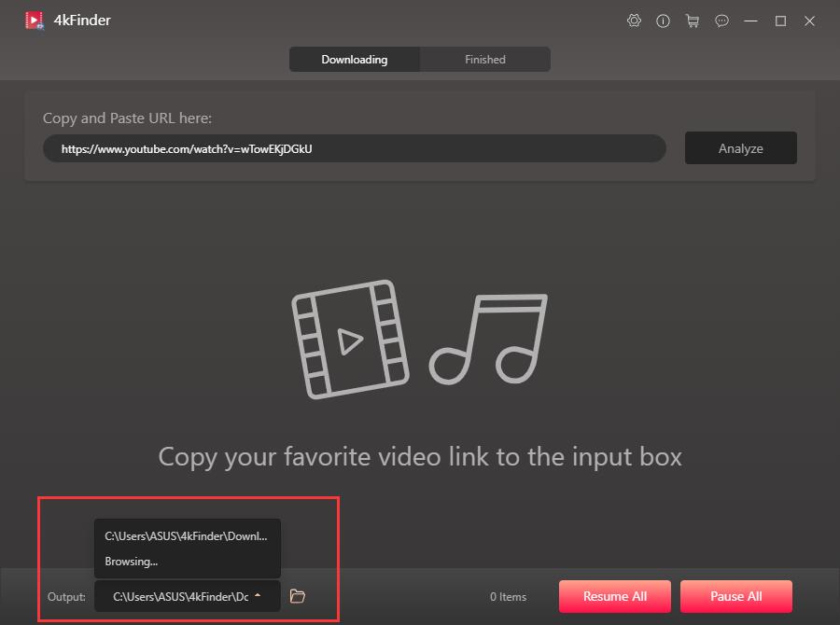Click the 0 Items counter
Viewport: 840px width, 625px height.
pos(509,596)
